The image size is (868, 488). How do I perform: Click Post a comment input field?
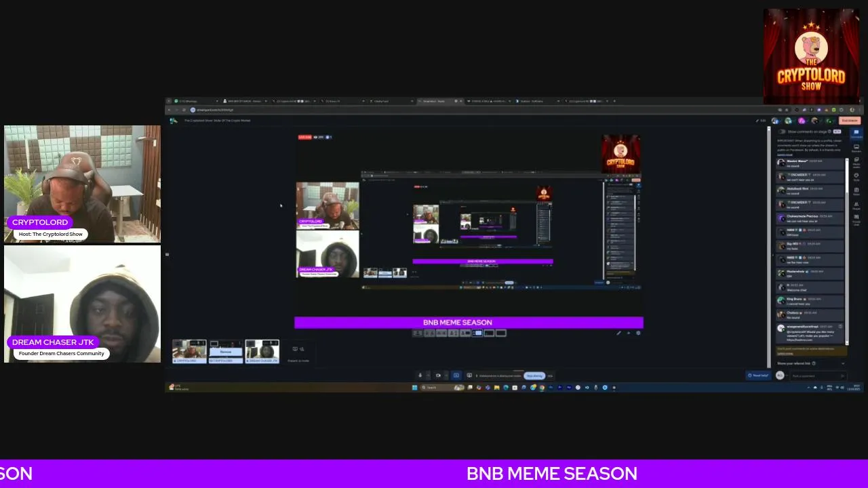[818, 375]
